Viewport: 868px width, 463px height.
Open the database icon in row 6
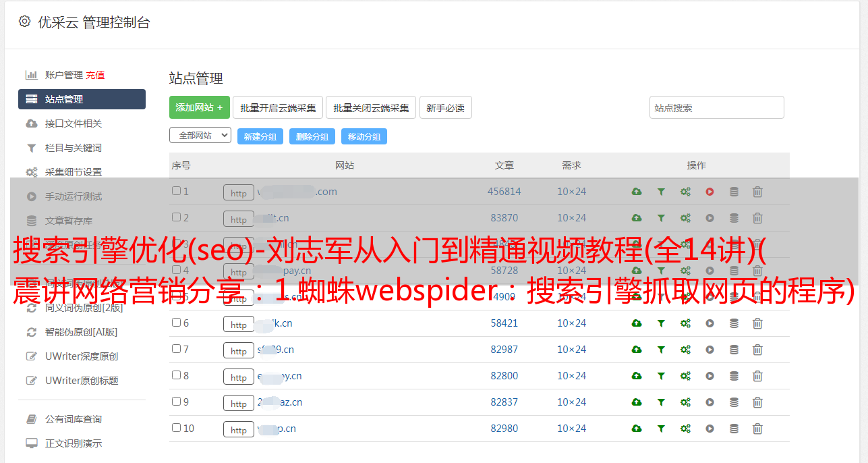coord(734,323)
